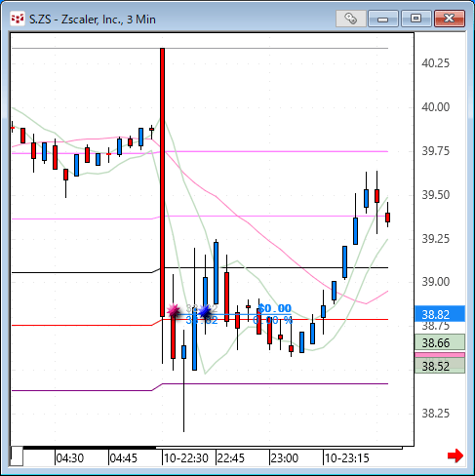This screenshot has width=475, height=476.
Task: Click the chart window link icon button
Action: (x=351, y=19)
